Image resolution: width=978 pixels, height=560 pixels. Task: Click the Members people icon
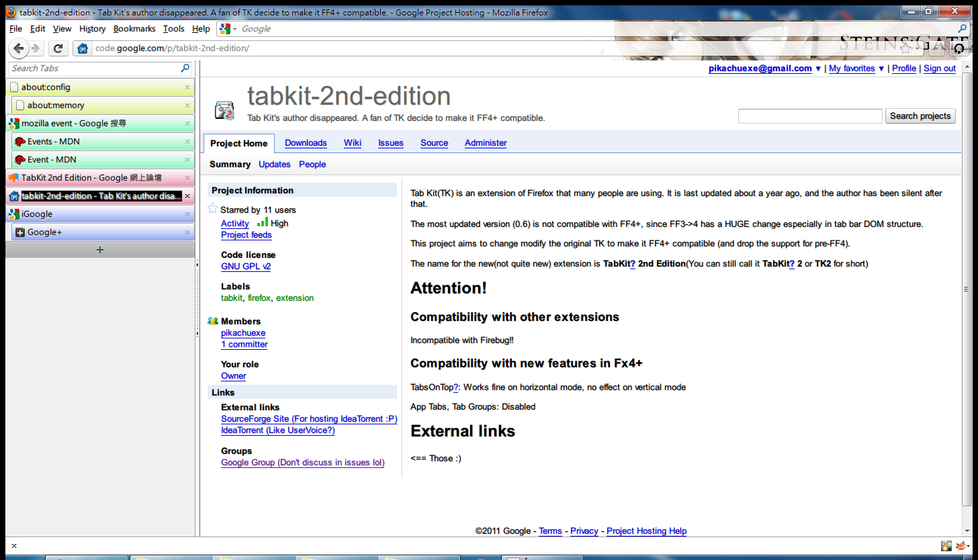coord(213,321)
